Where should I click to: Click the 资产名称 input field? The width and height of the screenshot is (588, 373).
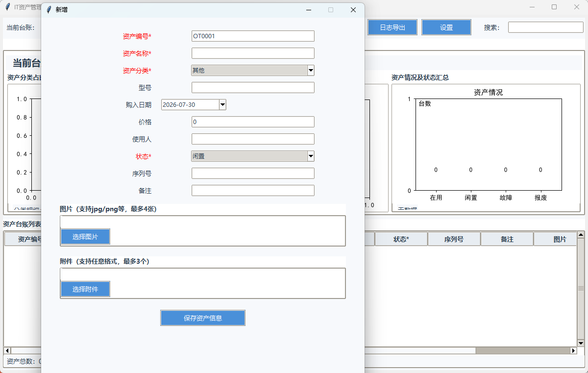(253, 53)
